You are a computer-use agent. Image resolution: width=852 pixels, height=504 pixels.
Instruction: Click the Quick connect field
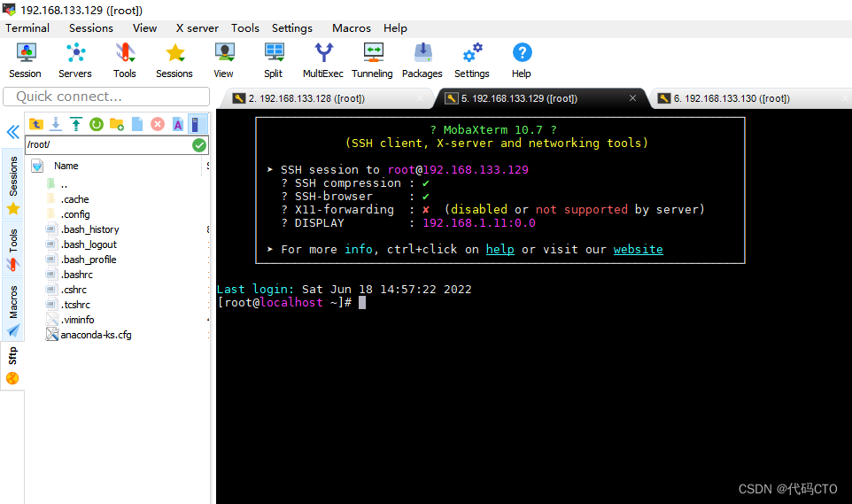(x=106, y=97)
